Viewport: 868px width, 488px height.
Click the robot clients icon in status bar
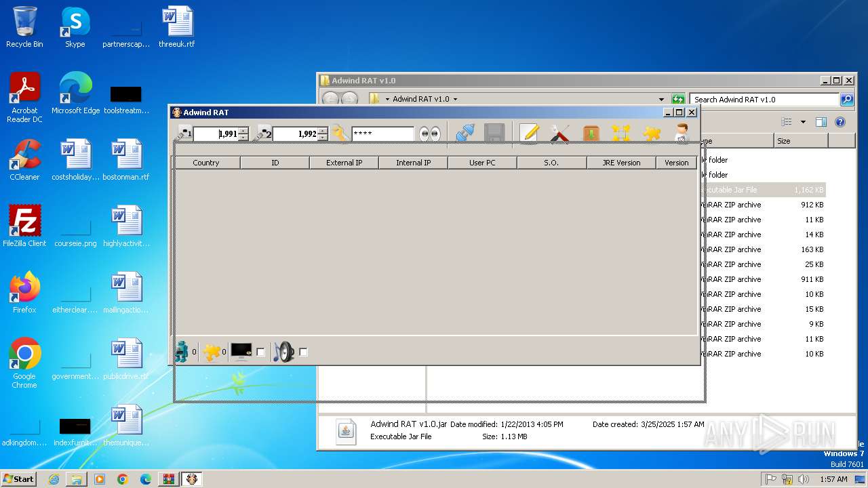pyautogui.click(x=182, y=352)
